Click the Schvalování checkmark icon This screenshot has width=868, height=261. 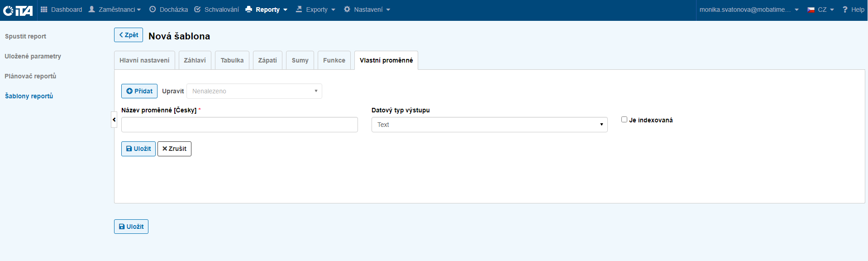pos(197,10)
